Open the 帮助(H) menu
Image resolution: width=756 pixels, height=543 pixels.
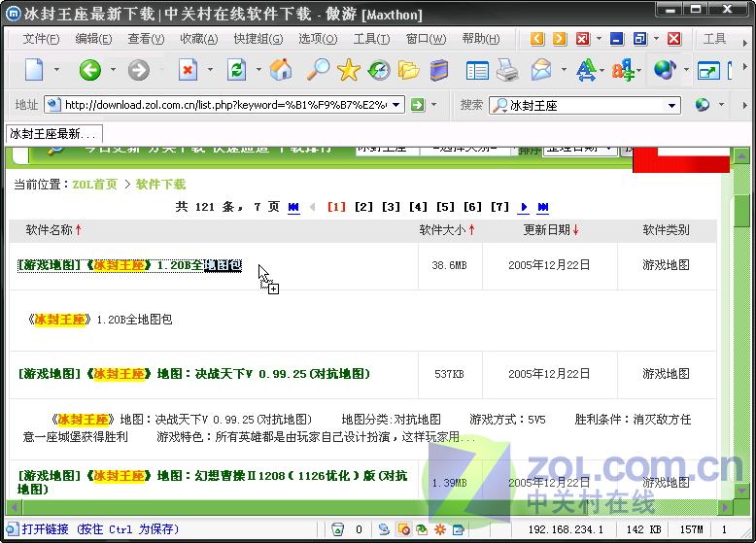(x=481, y=39)
